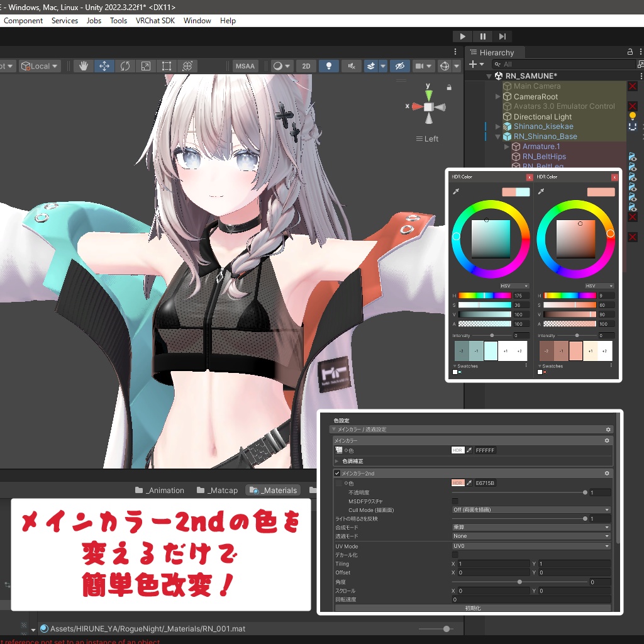The height and width of the screenshot is (644, 644).
Task: Pick color with left HDR Color eyedropper
Action: (456, 191)
